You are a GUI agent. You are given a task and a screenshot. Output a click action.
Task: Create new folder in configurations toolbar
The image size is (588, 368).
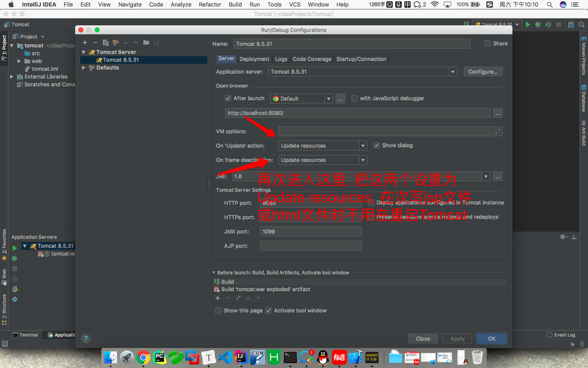[146, 43]
